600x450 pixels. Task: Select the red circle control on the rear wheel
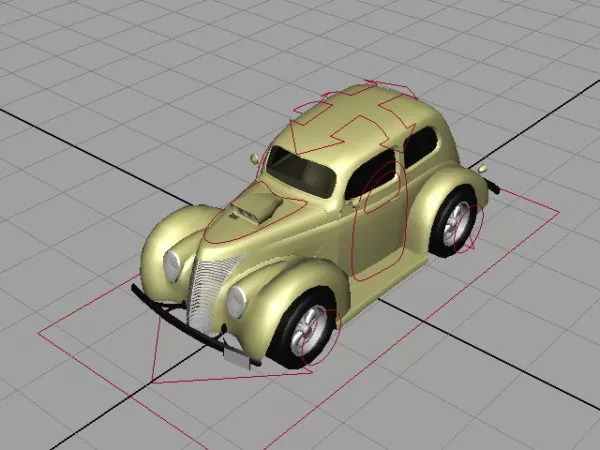(x=469, y=228)
